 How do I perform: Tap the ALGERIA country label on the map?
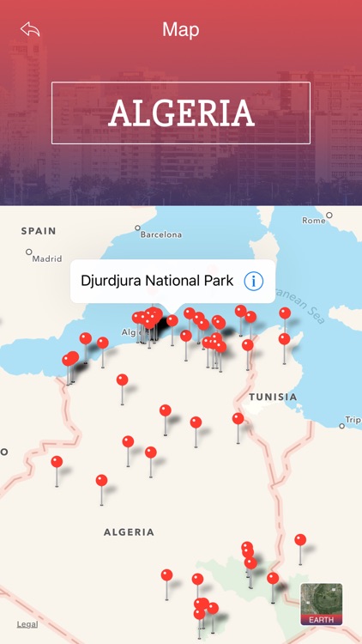pyautogui.click(x=129, y=532)
